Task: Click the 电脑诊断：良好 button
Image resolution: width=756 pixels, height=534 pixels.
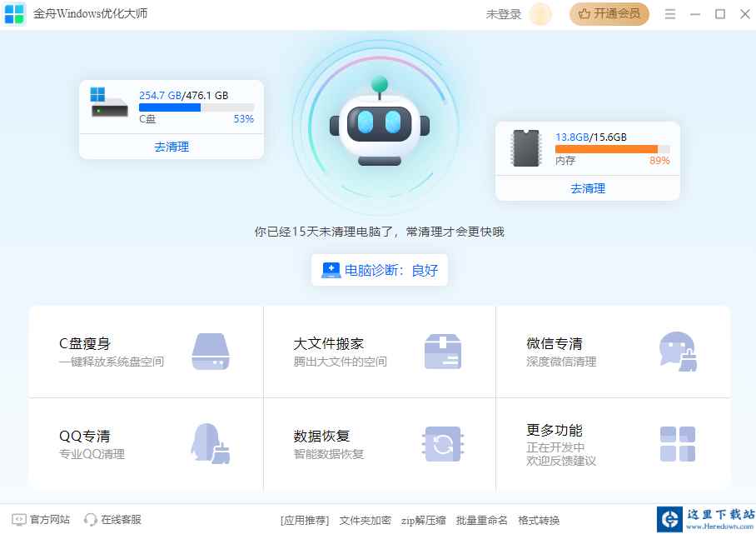Action: click(x=380, y=270)
